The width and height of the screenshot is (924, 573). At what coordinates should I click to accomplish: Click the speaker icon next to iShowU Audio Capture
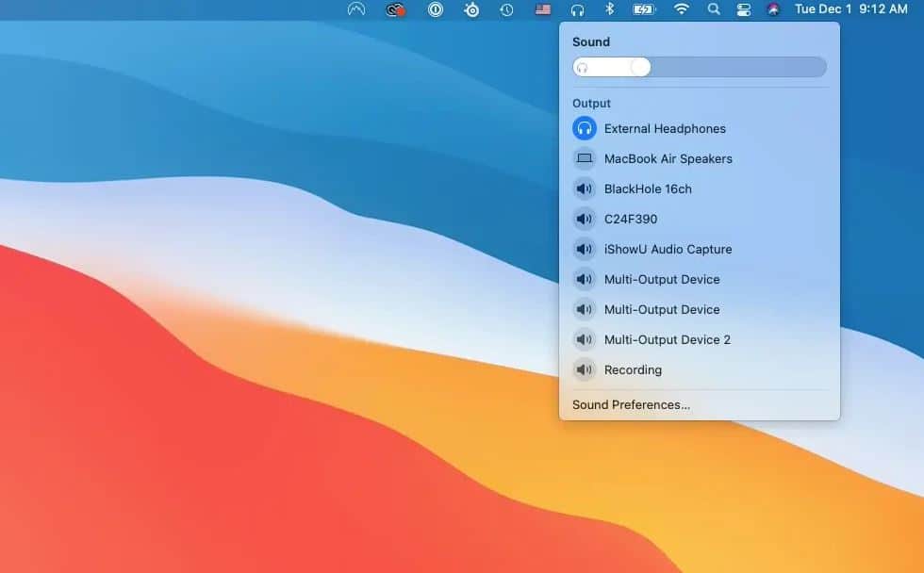[584, 249]
